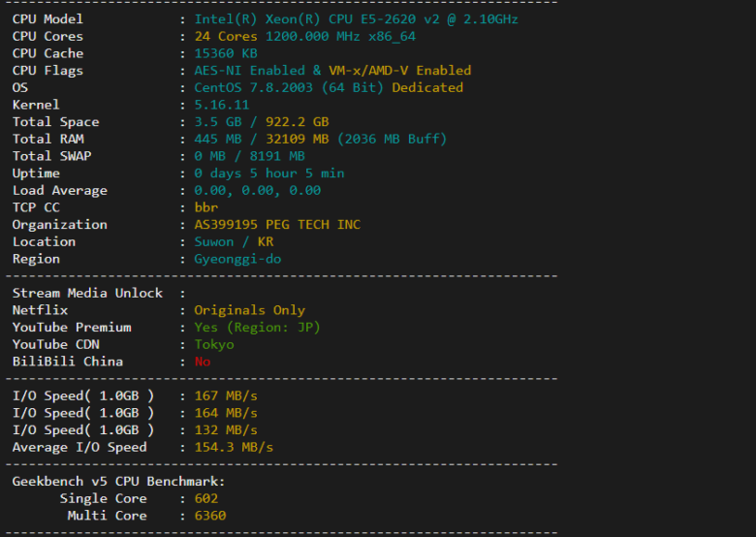
Task: Click the CPU Model value Intel Xeon E5-2620
Action: [356, 19]
